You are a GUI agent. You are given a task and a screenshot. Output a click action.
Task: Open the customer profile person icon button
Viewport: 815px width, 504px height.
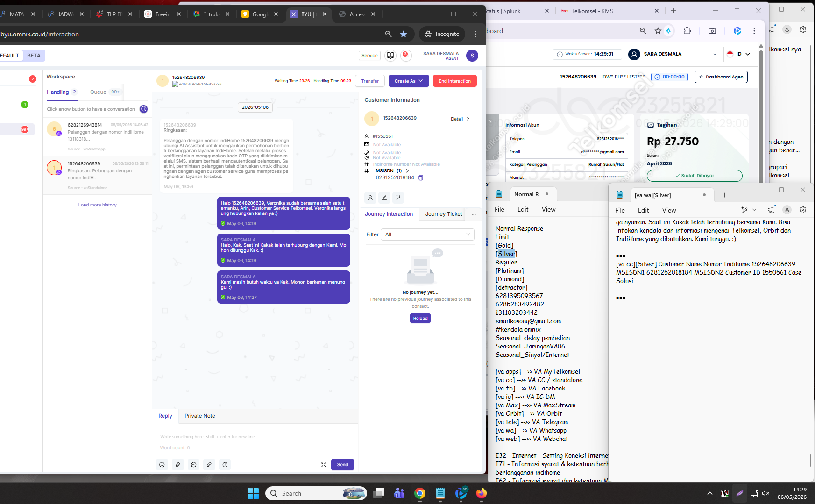click(x=370, y=198)
